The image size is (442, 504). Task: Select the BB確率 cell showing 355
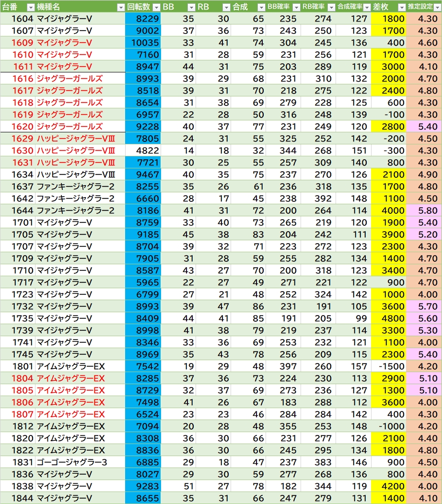[x=283, y=426]
